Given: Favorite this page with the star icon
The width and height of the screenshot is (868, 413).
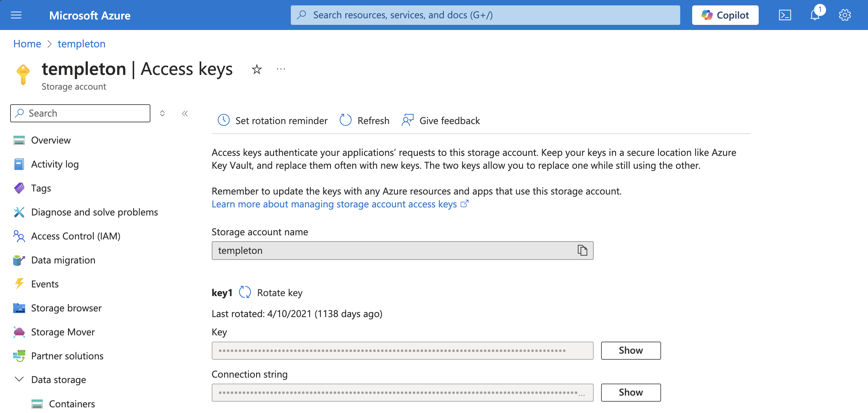Looking at the screenshot, I should pyautogui.click(x=257, y=70).
